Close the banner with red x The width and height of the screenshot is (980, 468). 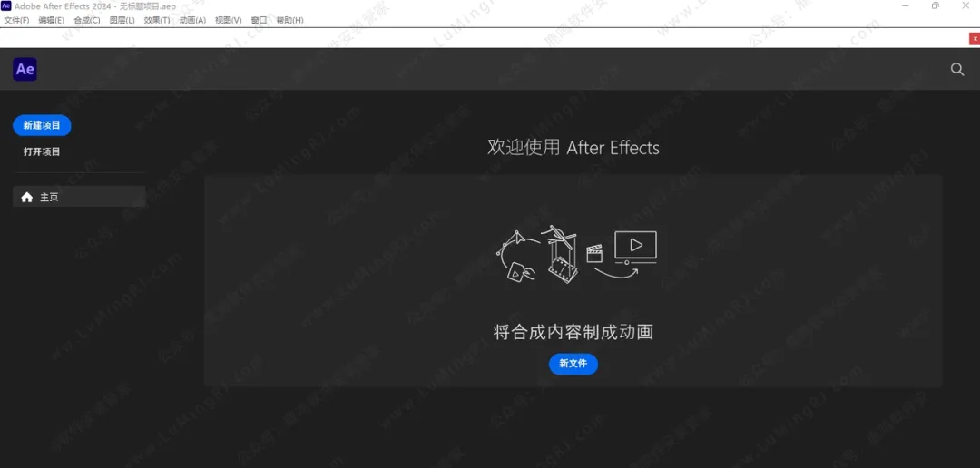click(x=975, y=38)
